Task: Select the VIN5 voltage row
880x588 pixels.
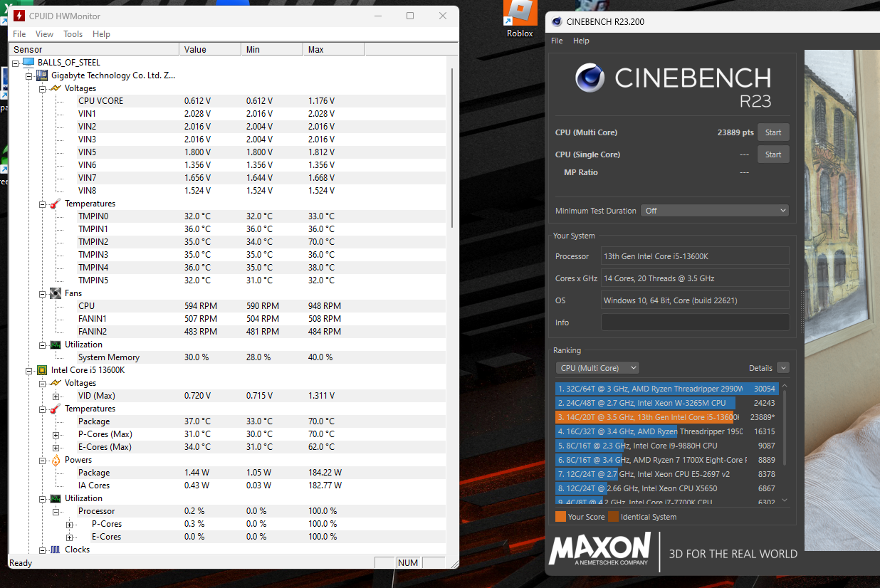Action: (x=261, y=152)
